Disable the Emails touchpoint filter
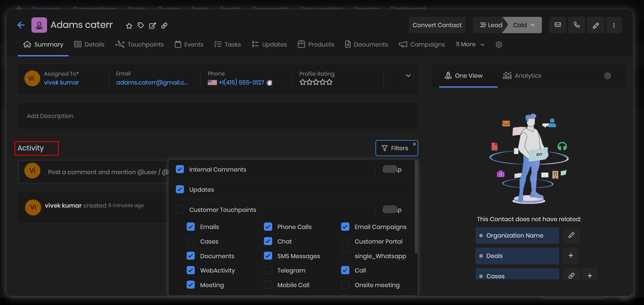The width and height of the screenshot is (644, 305). (x=191, y=226)
